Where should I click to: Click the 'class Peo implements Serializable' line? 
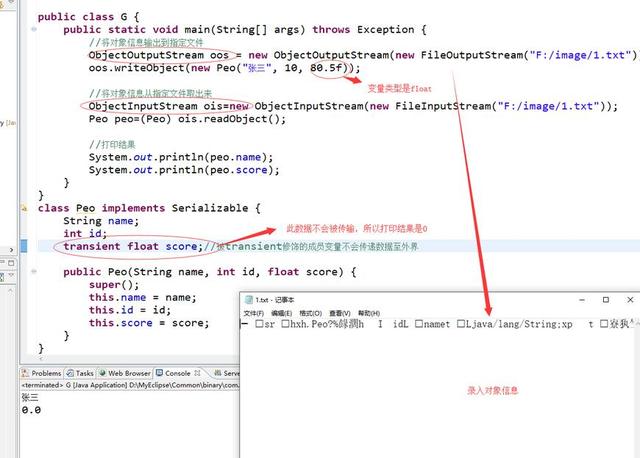[x=149, y=208]
